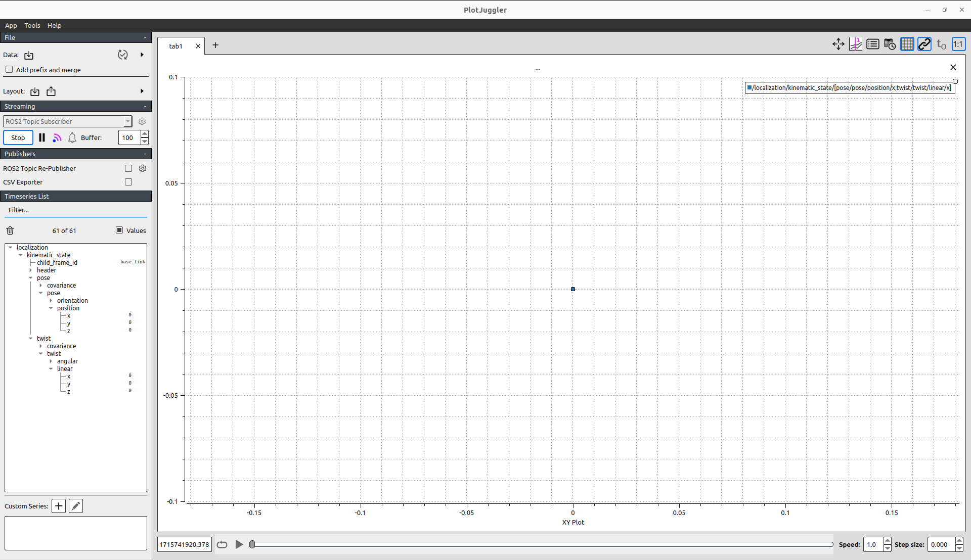Enable the ROS2 Topic Re-Publisher checkbox

pyautogui.click(x=128, y=168)
